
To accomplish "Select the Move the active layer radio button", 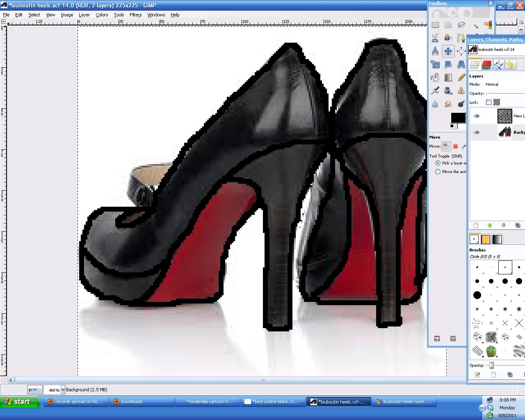I will click(438, 171).
